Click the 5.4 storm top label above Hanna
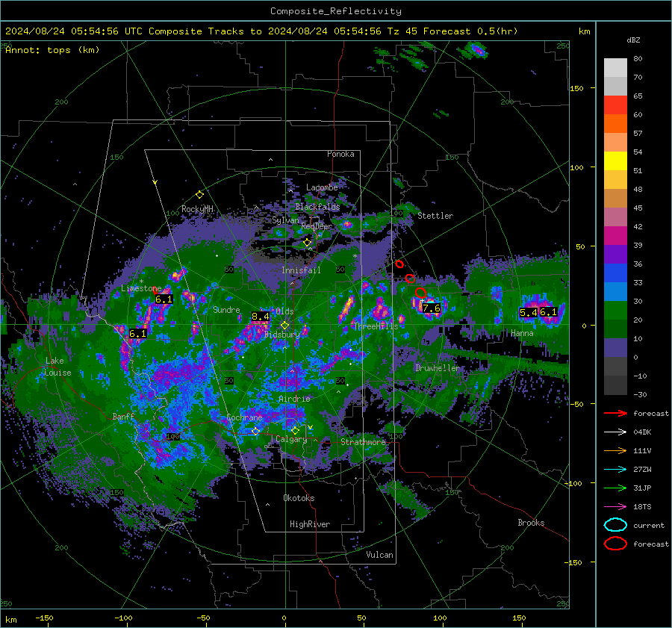 [x=529, y=312]
